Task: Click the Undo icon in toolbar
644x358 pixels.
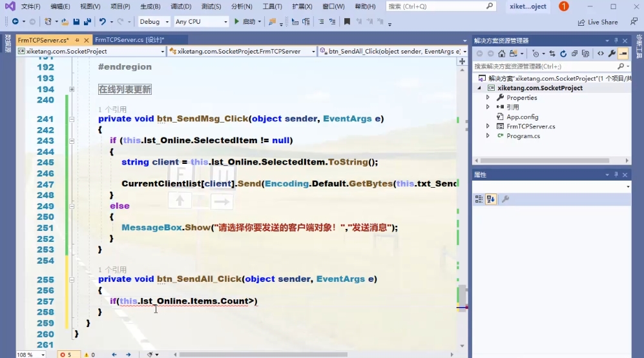Action: click(x=102, y=21)
